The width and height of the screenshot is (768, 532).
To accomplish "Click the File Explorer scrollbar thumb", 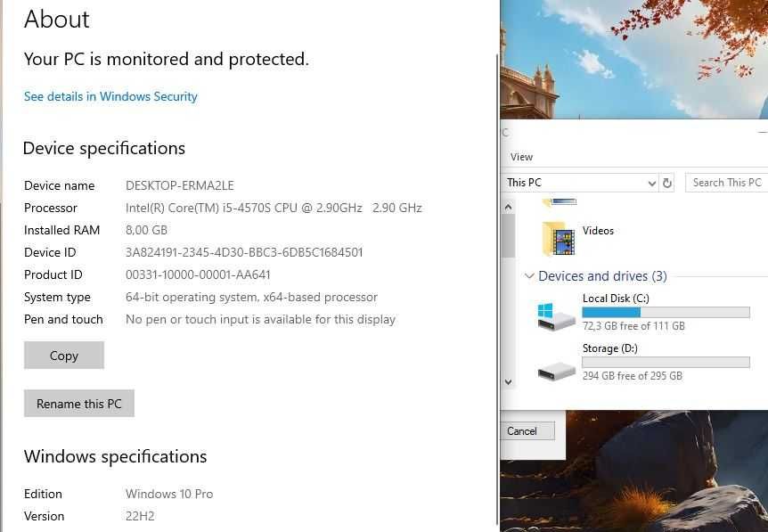I will pyautogui.click(x=509, y=235).
